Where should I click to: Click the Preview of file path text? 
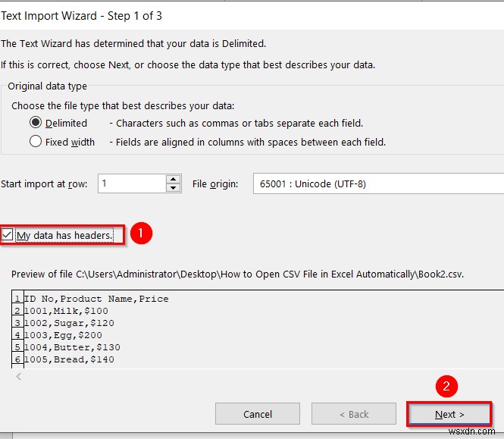tap(237, 274)
